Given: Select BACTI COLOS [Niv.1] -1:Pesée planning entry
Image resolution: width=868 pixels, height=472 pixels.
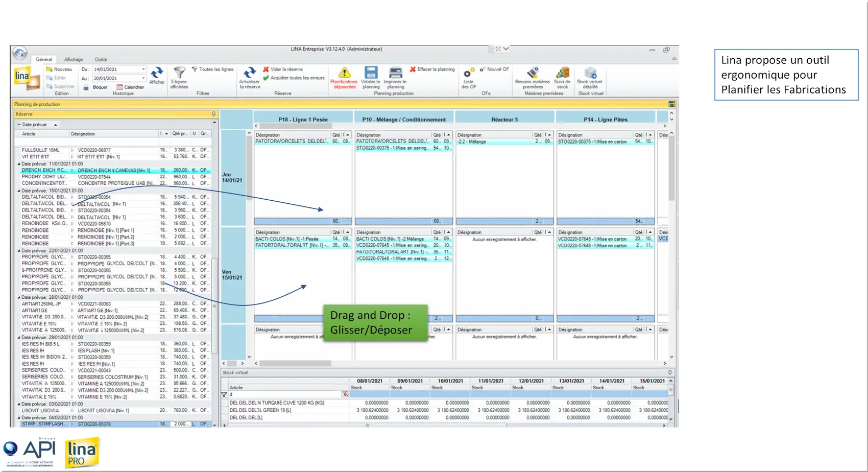Looking at the screenshot, I should point(303,239).
